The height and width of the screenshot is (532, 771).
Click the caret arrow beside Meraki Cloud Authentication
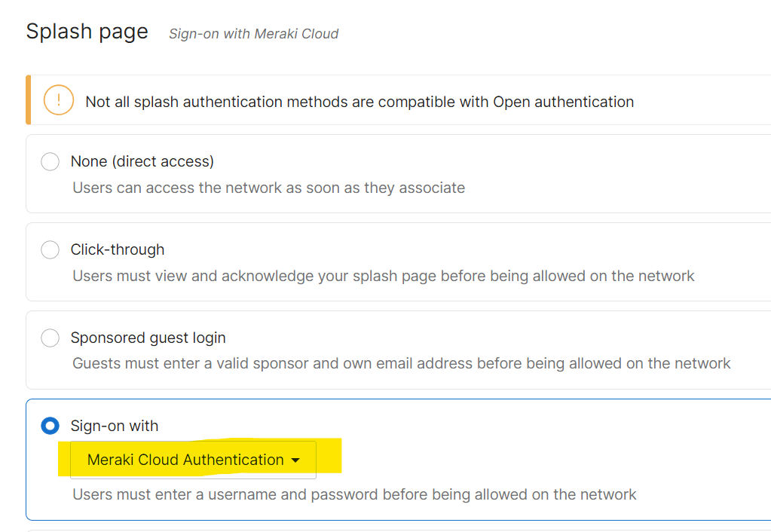coord(295,460)
